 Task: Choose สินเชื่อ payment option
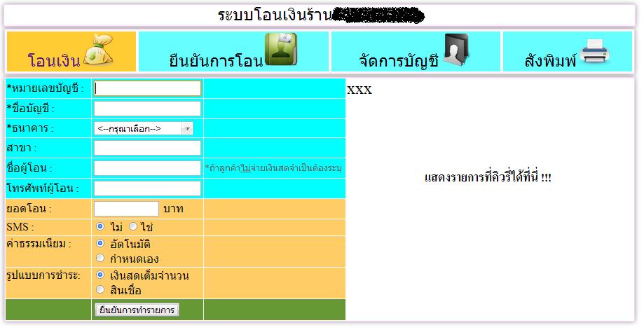click(100, 290)
